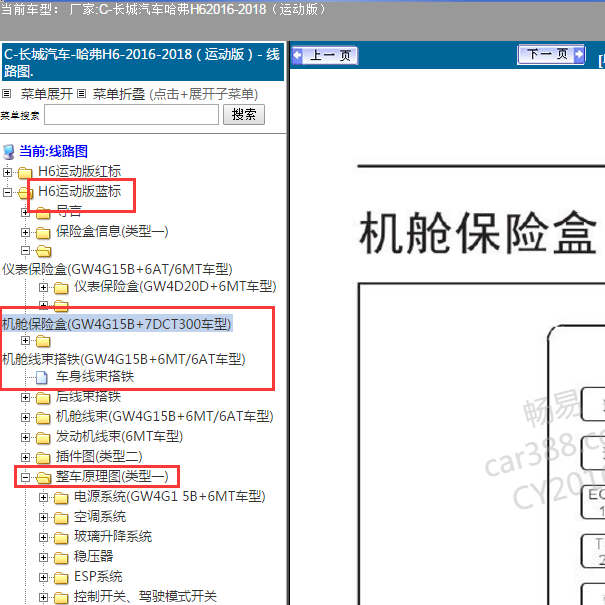Image resolution: width=605 pixels, height=605 pixels.
Task: Click 菜单展开 to expand all menus
Action: click(x=47, y=94)
